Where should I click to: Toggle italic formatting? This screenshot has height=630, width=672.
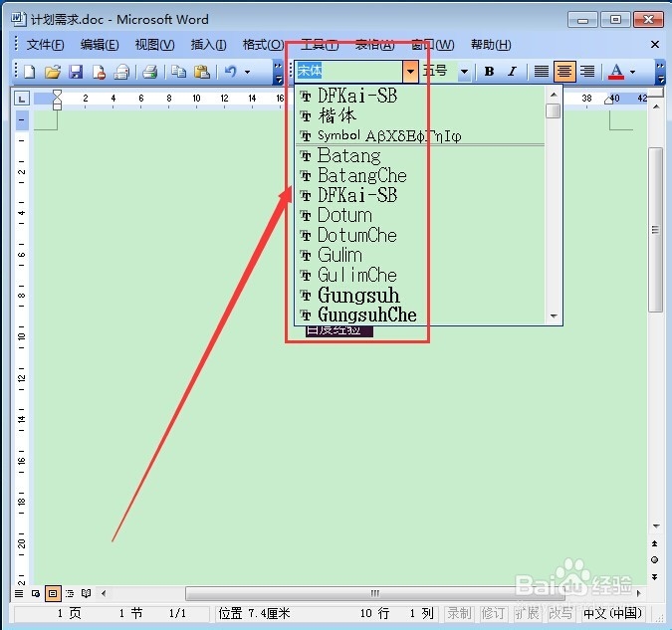(512, 71)
